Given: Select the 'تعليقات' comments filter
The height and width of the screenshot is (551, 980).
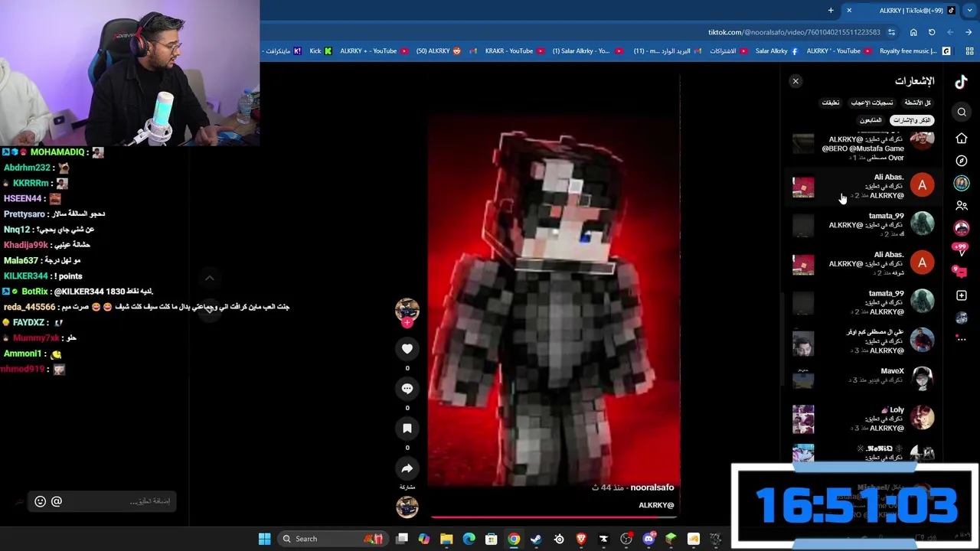Looking at the screenshot, I should click(831, 103).
